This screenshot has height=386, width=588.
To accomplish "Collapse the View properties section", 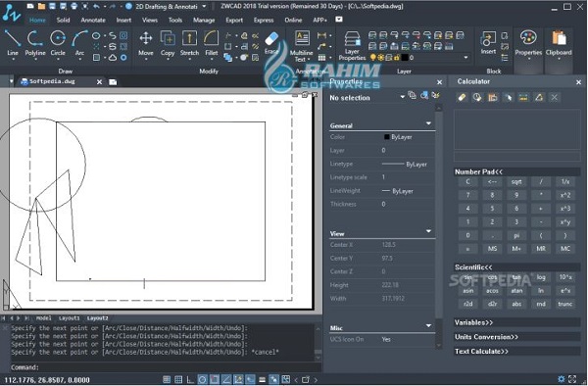I will click(x=428, y=231).
